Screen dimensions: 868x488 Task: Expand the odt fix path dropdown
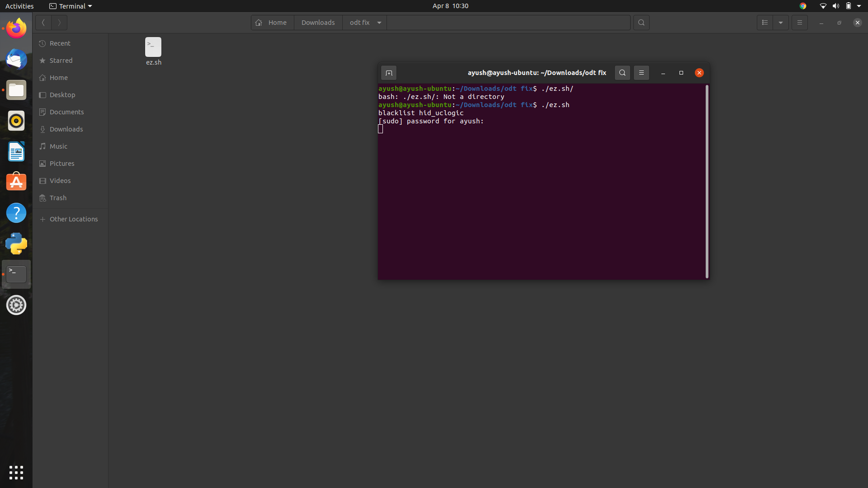point(379,23)
